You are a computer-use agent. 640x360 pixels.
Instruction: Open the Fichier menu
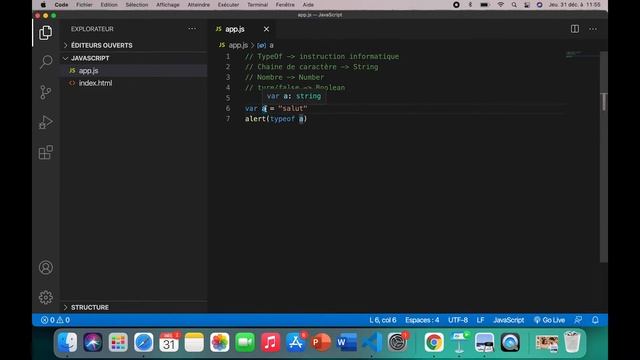84,5
